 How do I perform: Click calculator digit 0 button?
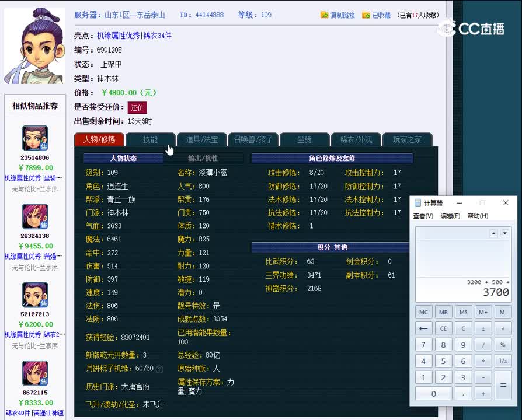(433, 394)
